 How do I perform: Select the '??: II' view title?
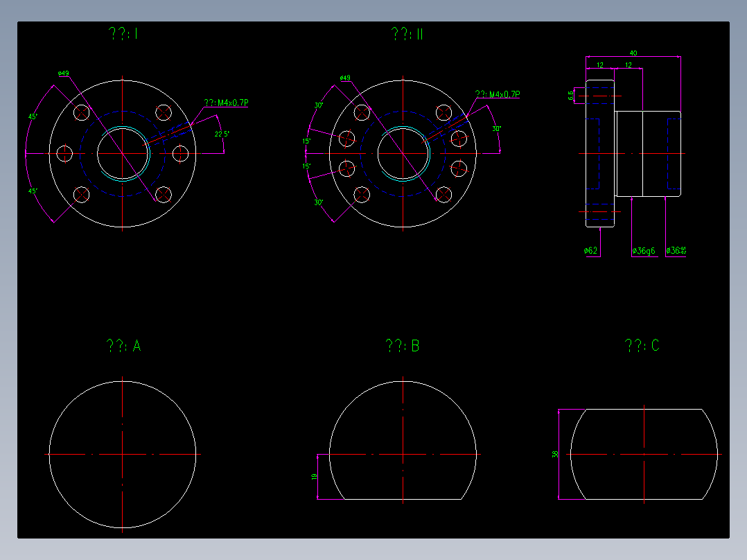407,33
